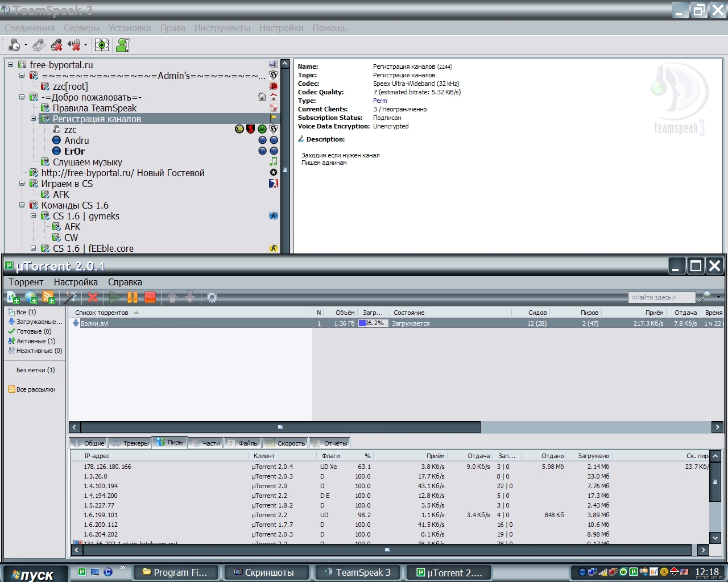Click the Move up queue arrow icon
This screenshot has height=582, width=728.
coord(172,297)
